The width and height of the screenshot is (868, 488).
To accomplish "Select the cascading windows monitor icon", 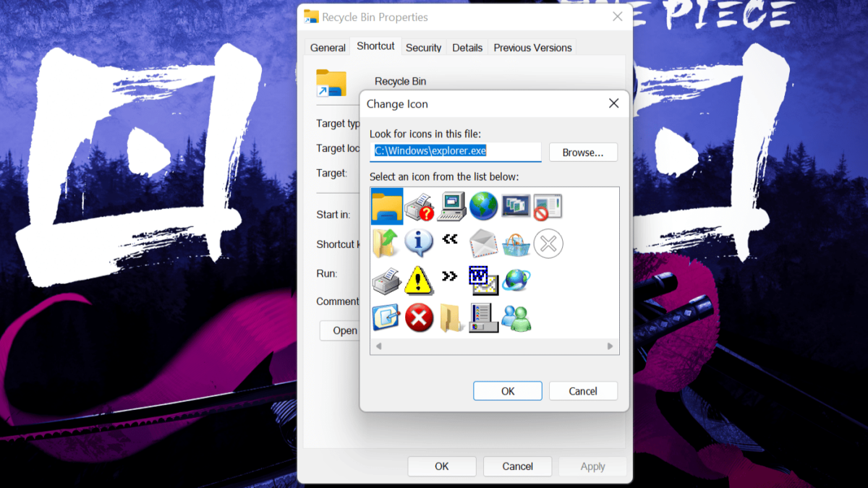I will pos(516,207).
